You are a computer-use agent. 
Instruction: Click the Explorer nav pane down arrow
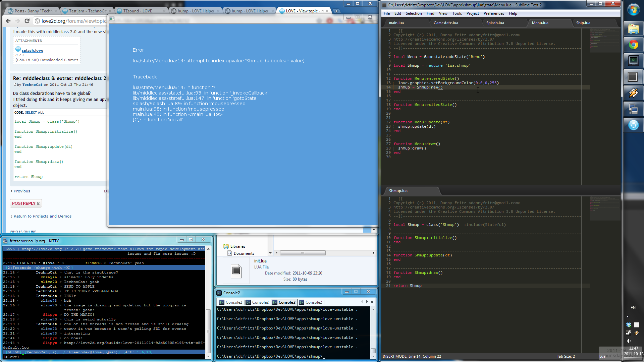pyautogui.click(x=270, y=253)
